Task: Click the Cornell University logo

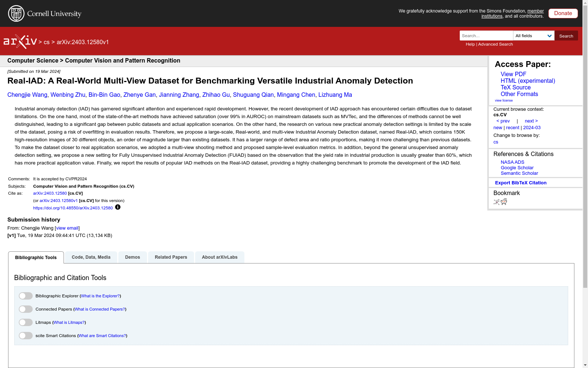Action: pos(45,14)
